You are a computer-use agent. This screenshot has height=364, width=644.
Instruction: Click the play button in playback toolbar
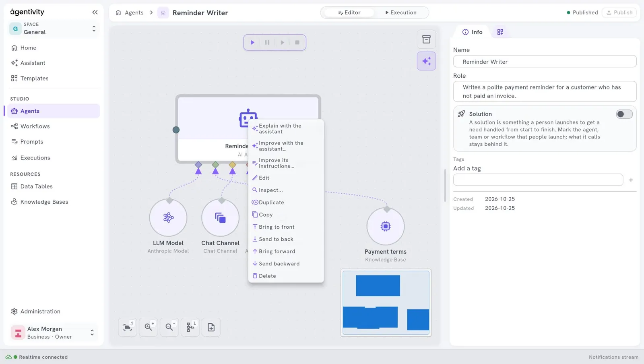coord(252,42)
